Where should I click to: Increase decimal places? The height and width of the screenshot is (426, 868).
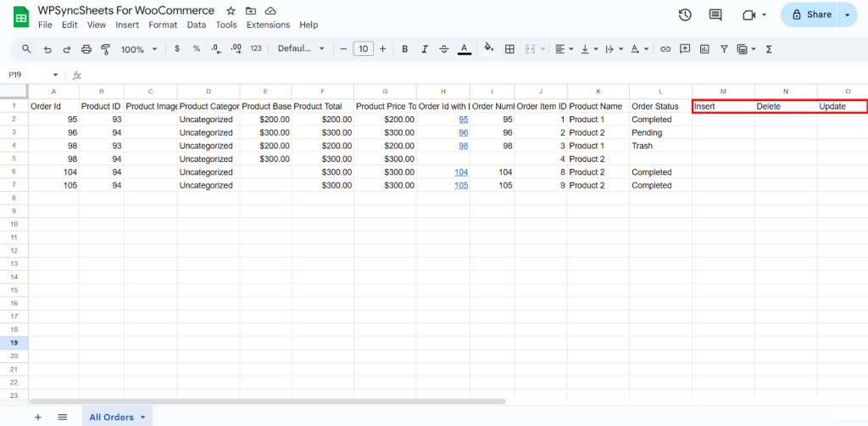[x=236, y=48]
